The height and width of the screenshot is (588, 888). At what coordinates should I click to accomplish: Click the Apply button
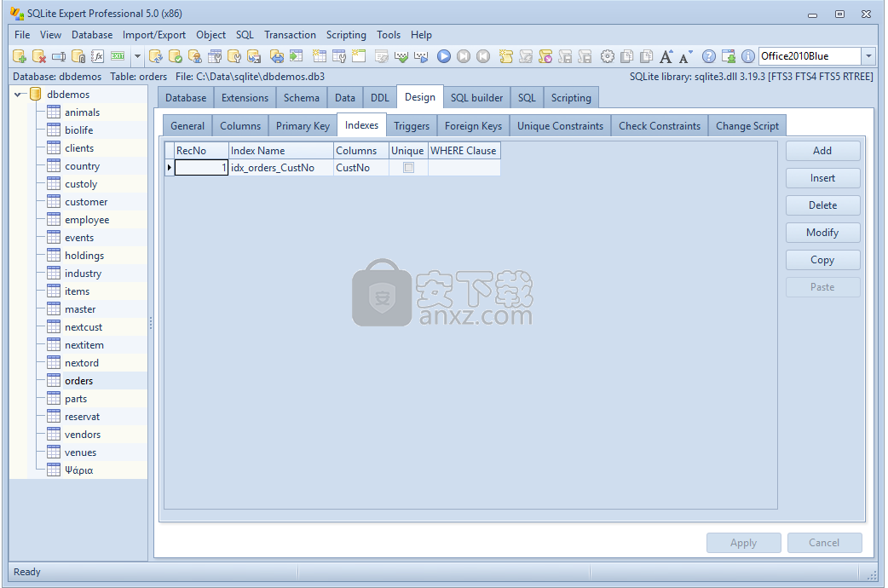744,543
